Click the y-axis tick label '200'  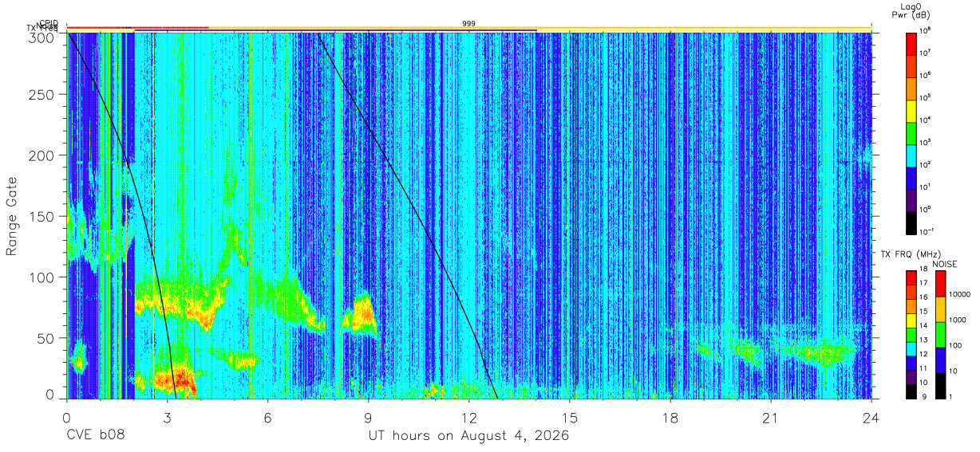(x=43, y=155)
